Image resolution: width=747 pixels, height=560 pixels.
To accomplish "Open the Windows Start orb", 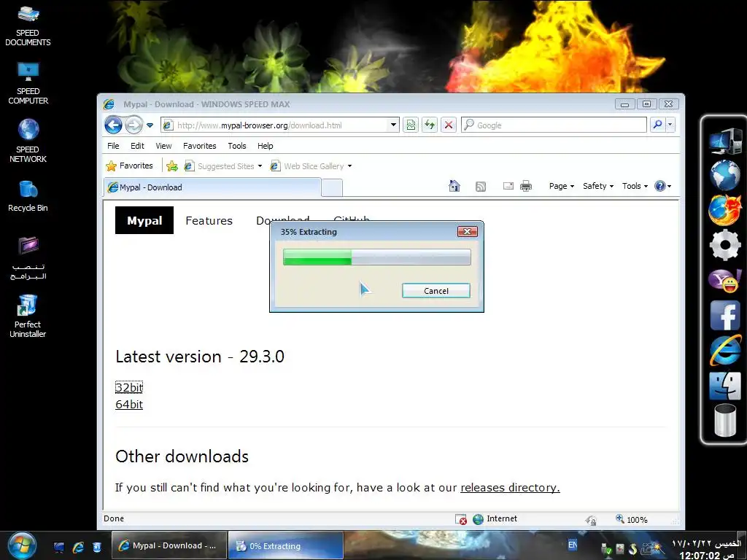I will coord(22,545).
